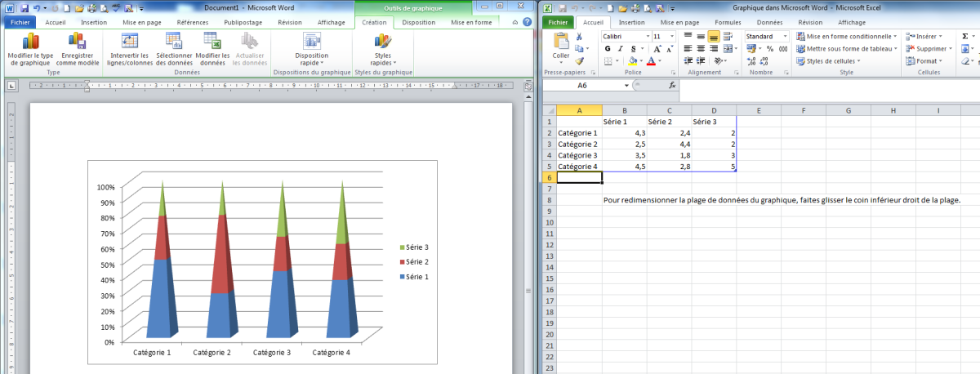Click Modifier les données in Word ribbon
Image resolution: width=980 pixels, height=374 pixels.
(x=212, y=50)
